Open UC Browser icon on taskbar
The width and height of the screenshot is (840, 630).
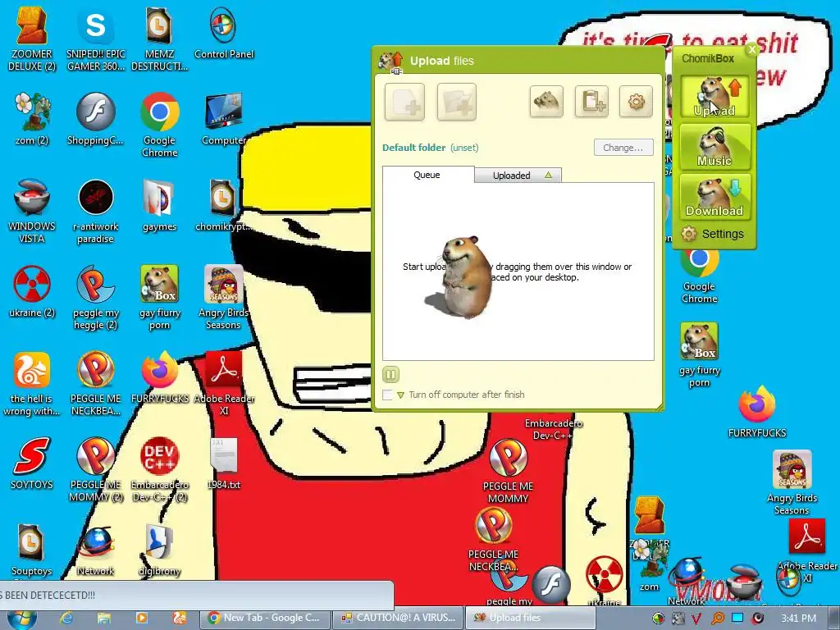179,619
